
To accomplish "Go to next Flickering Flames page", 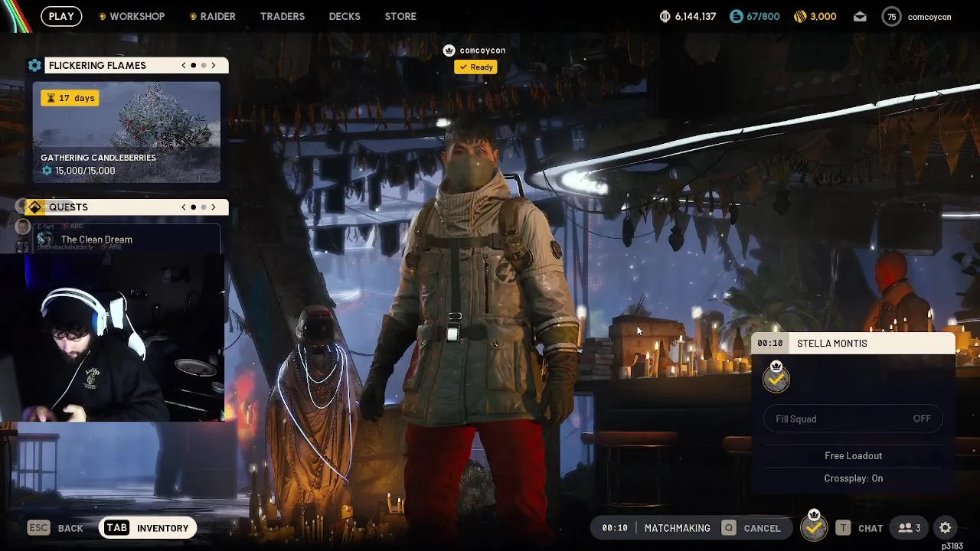I will click(214, 66).
